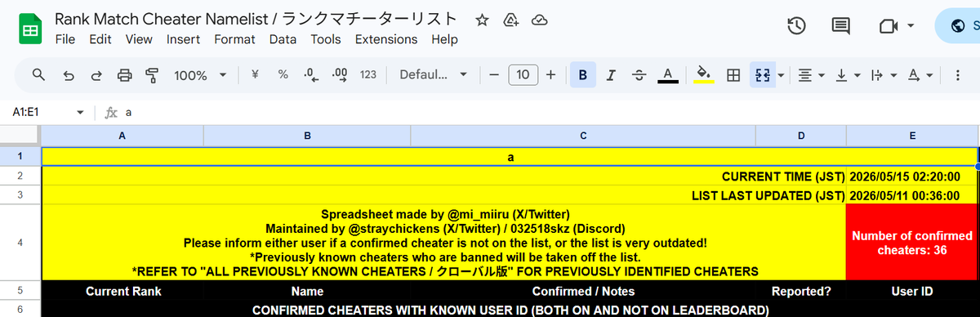This screenshot has height=317, width=980.
Task: Select column E header
Action: pyautogui.click(x=912, y=136)
